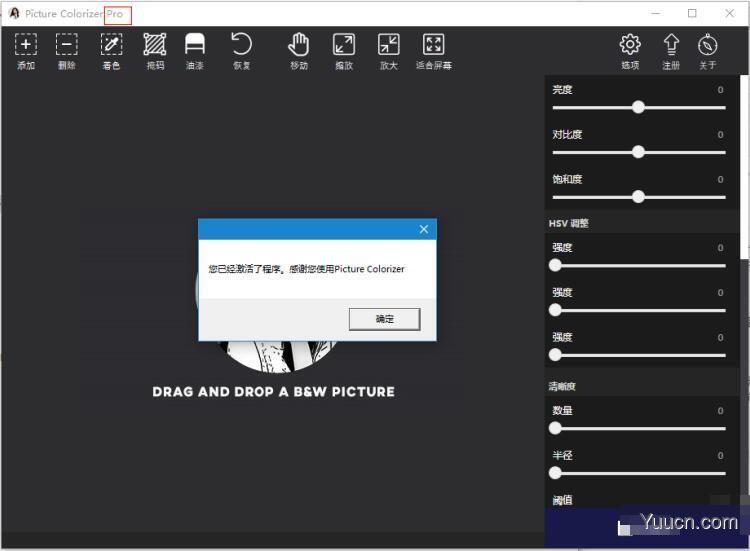Viewport: 750px width, 551px height.
Task: Select the 移动 hand move tool
Action: tap(298, 51)
